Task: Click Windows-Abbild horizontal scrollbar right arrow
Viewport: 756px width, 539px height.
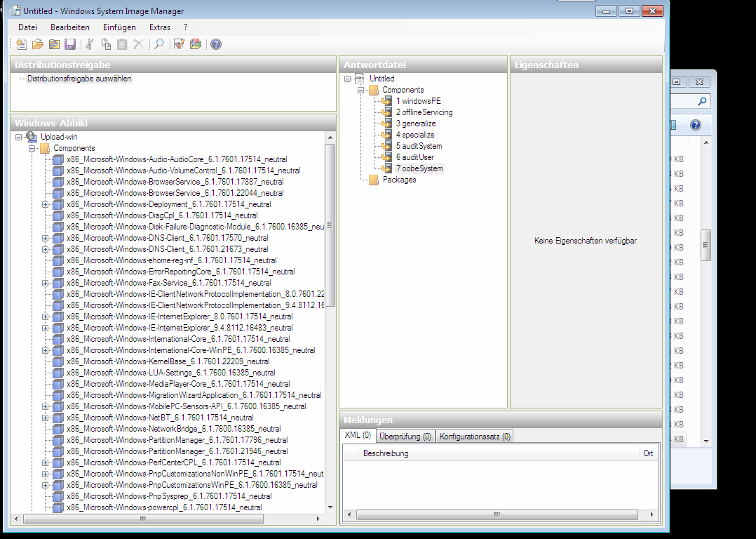Action: tap(318, 519)
